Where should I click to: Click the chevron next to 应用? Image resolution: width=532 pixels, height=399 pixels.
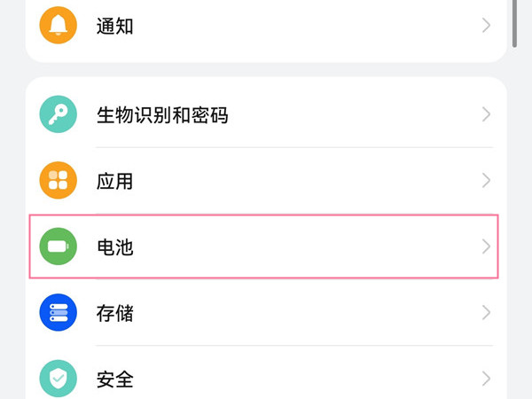pyautogui.click(x=486, y=181)
